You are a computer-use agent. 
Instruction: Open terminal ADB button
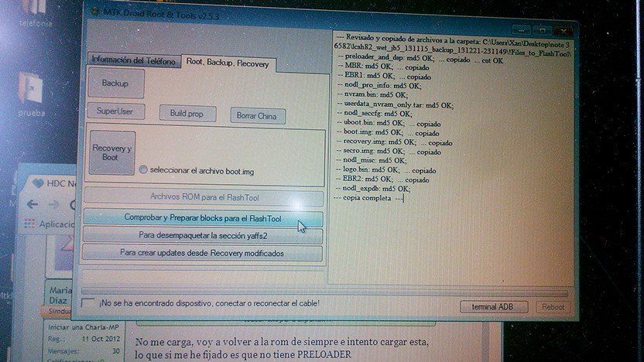pos(493,307)
